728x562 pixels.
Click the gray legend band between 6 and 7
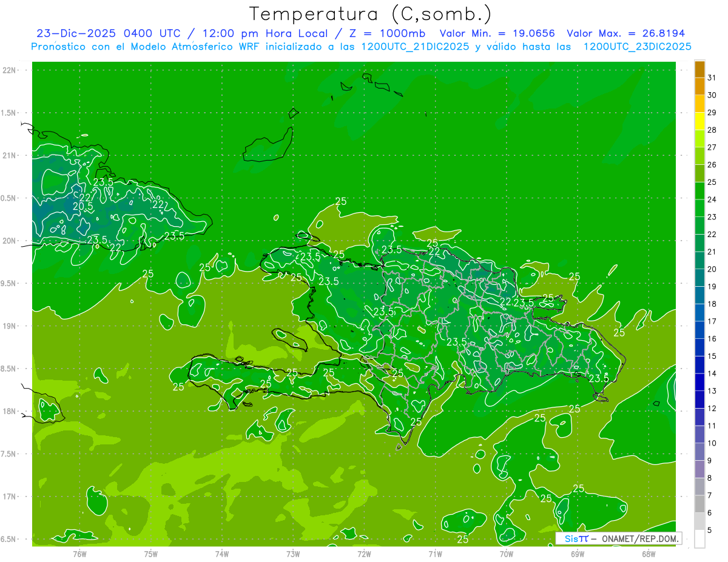tap(699, 504)
